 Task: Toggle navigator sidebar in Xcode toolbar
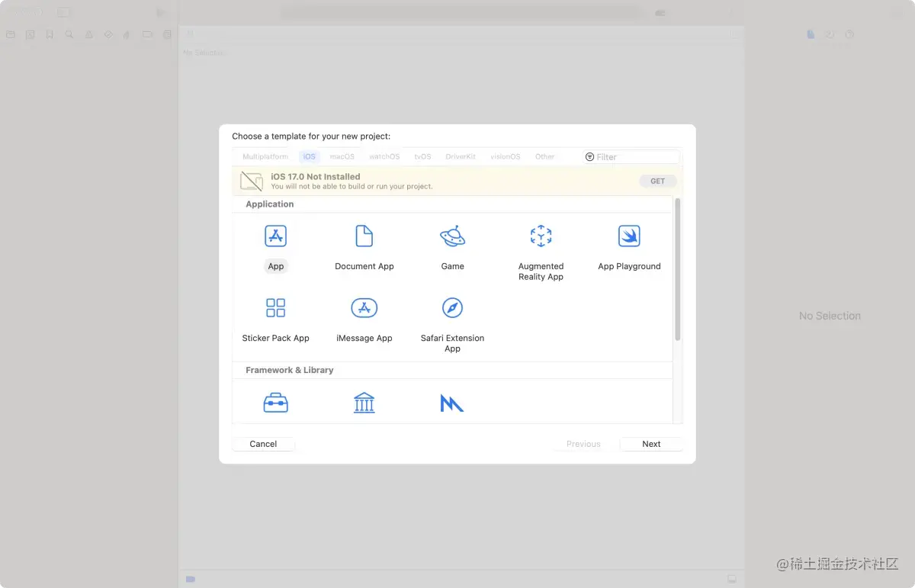pos(64,12)
